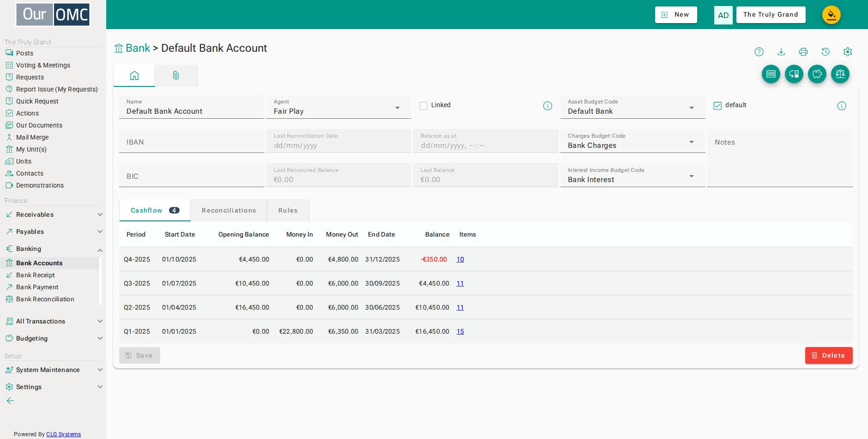868x439 pixels.
Task: Open the Interest Income Budget Code dropdown
Action: (633, 175)
